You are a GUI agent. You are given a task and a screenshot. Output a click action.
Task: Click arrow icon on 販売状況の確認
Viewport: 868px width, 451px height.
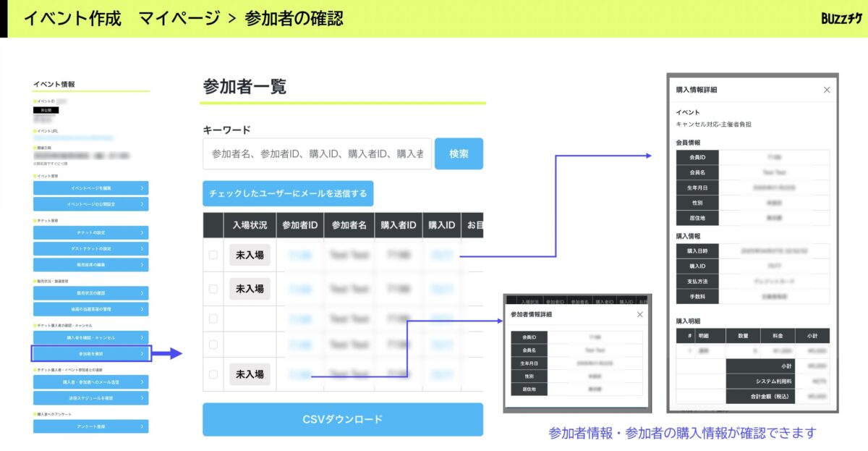click(142, 293)
